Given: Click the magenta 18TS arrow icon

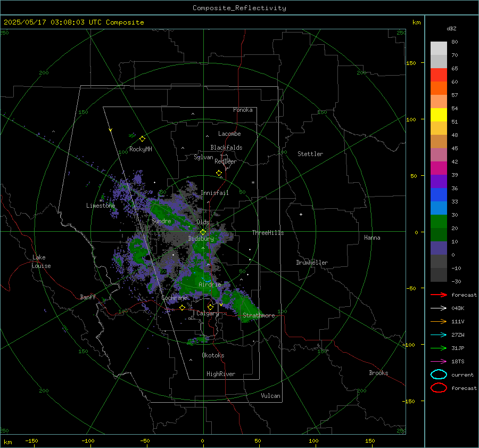Looking at the screenshot, I should (439, 362).
